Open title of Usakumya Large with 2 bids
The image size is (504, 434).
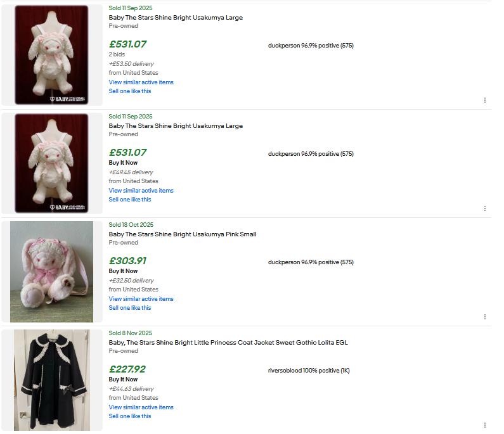coord(176,18)
